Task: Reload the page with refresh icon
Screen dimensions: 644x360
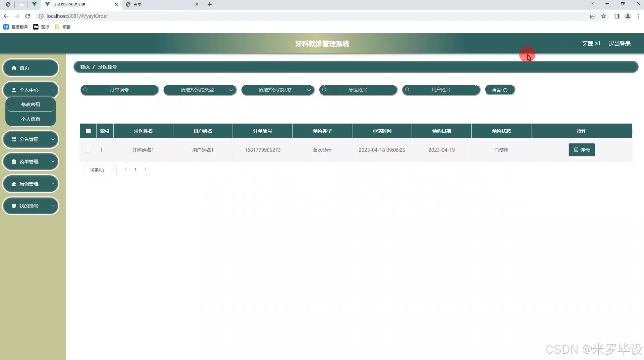Action: pyautogui.click(x=28, y=16)
